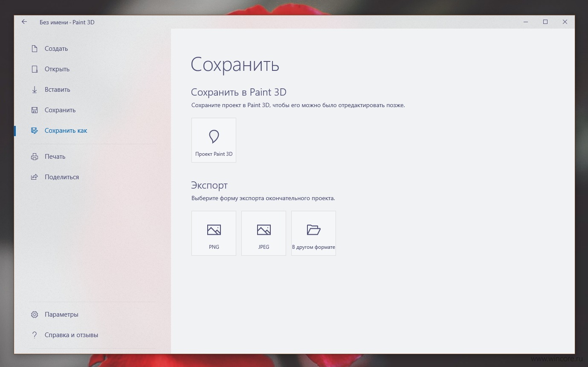Click the Создать page icon
Image resolution: width=588 pixels, height=367 pixels.
[35, 49]
